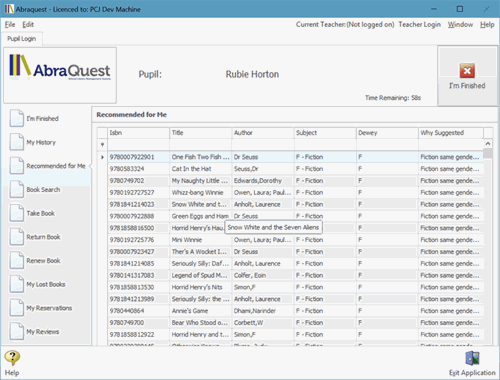Click the Corbett,W author cell
500x380 pixels.
coord(263,323)
